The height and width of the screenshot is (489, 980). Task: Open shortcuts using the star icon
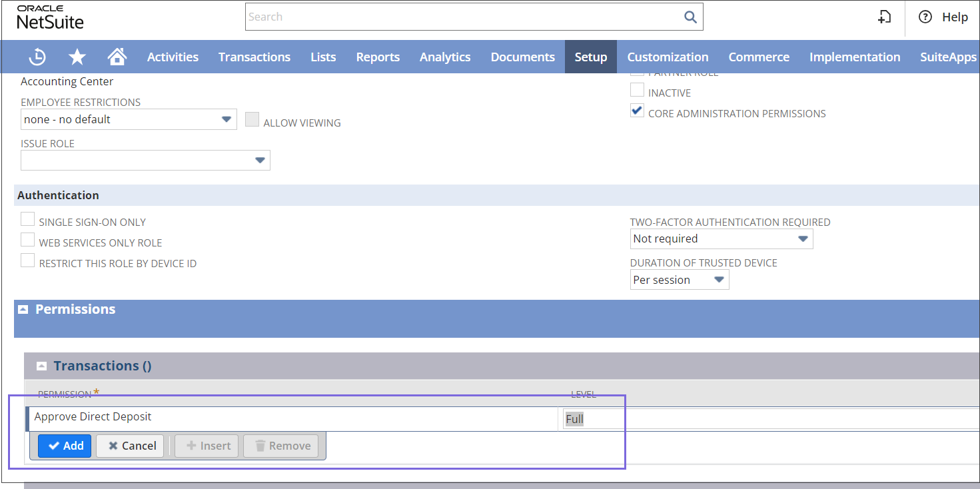77,57
